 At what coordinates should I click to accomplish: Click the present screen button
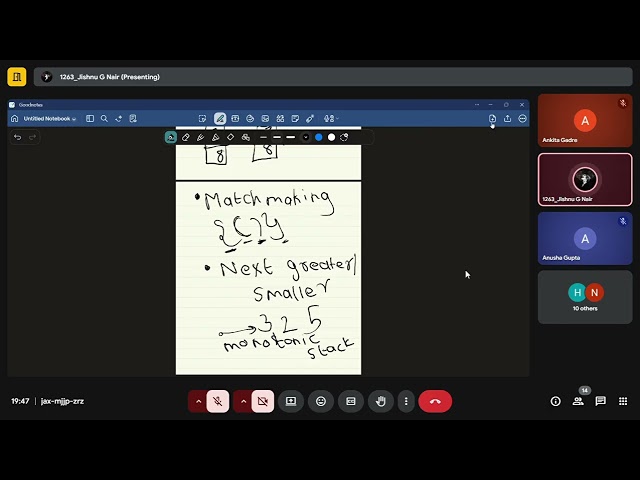click(x=291, y=401)
